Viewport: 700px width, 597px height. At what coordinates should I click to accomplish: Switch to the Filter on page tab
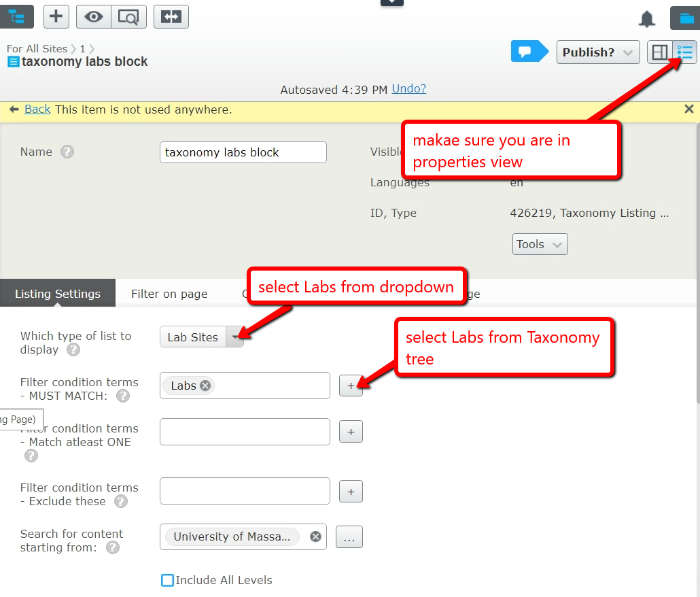(x=169, y=294)
